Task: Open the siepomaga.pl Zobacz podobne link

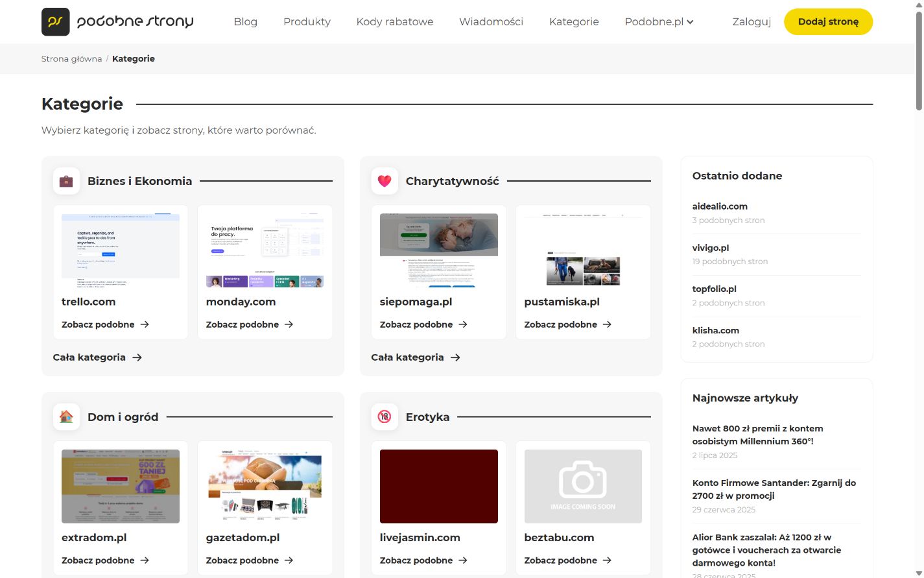Action: click(x=423, y=324)
